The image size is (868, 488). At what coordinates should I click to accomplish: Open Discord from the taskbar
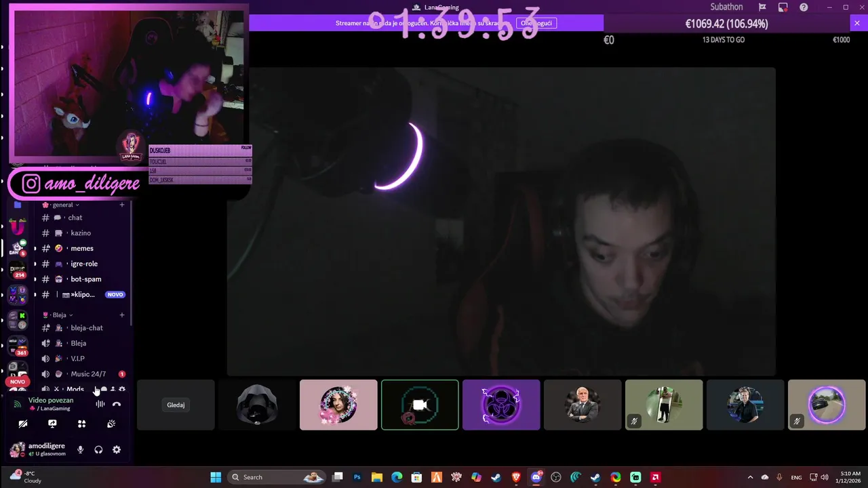[x=536, y=477]
